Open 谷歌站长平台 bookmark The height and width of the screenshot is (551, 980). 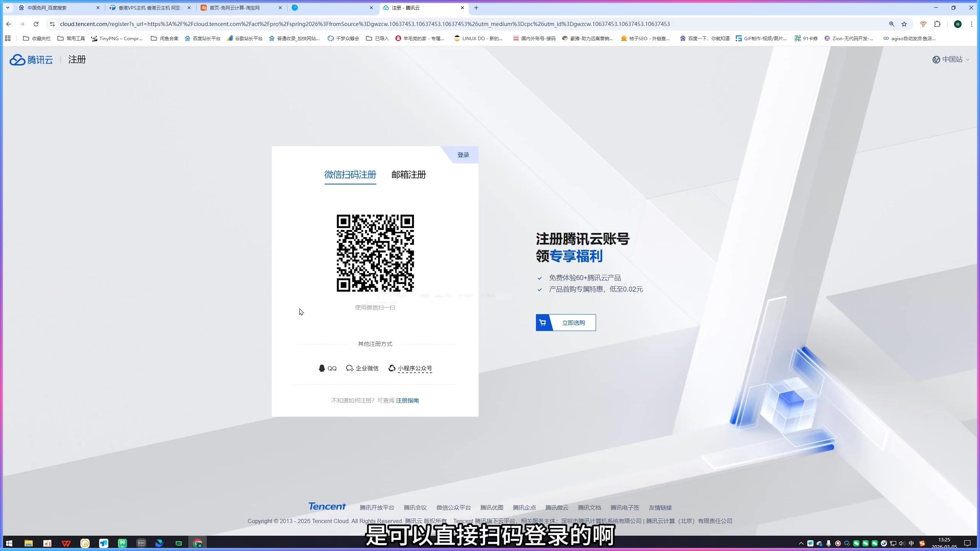[245, 38]
